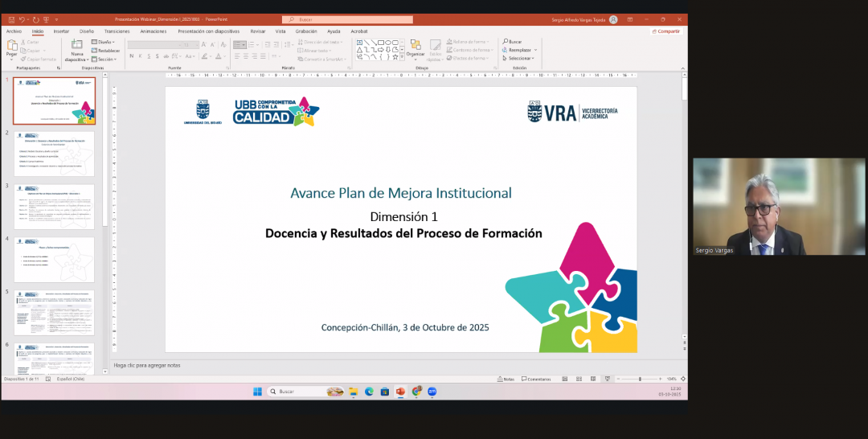Open the Vista tab
Viewport: 868px width, 439px height.
[280, 31]
